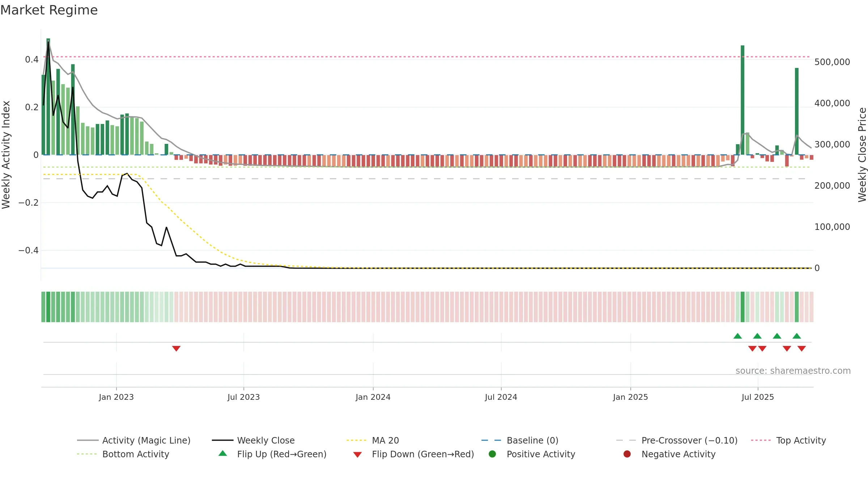
Task: Click the Weekly Activity Index axis title
Action: click(x=6, y=155)
